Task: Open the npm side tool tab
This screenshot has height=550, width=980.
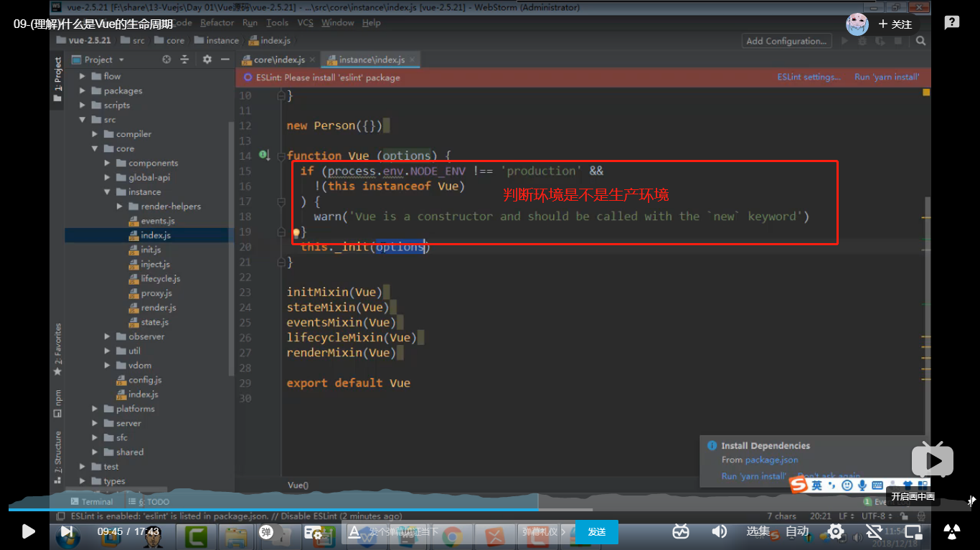Action: pos(57,403)
